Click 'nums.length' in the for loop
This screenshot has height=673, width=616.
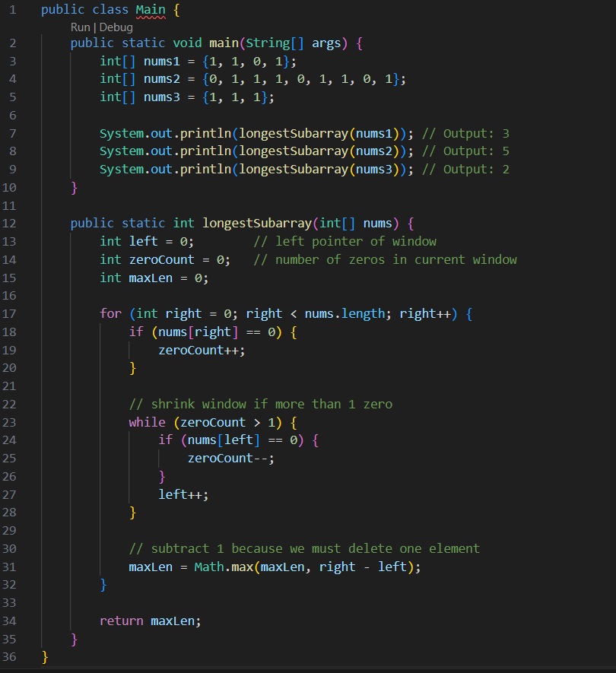coord(345,314)
